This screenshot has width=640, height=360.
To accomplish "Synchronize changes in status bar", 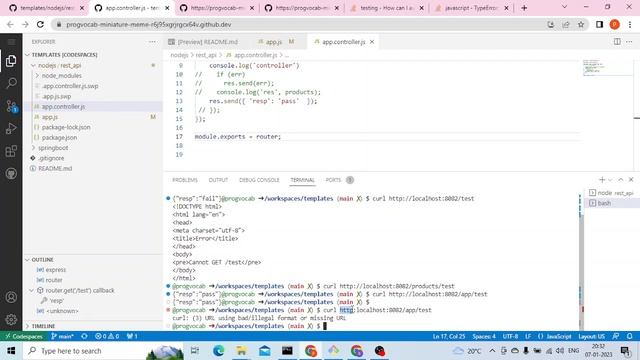I will [84, 336].
